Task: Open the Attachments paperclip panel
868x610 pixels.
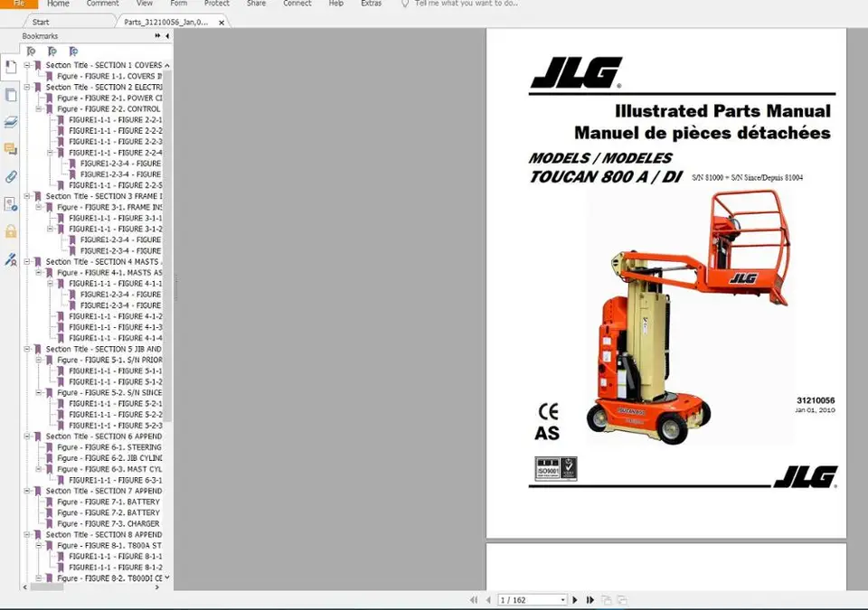Action: coord(11,177)
